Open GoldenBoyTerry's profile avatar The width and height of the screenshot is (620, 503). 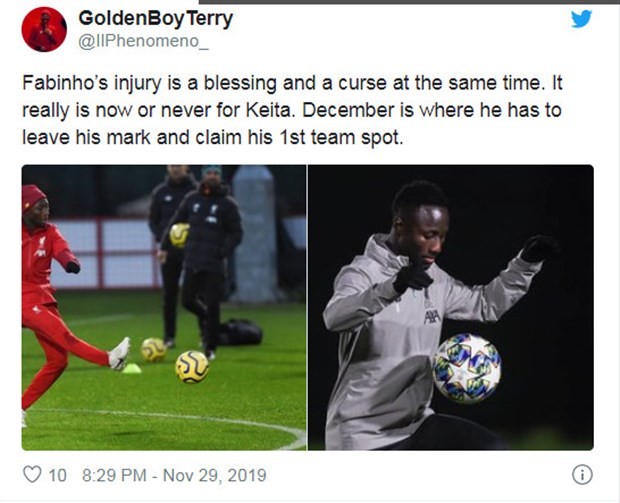point(44,29)
